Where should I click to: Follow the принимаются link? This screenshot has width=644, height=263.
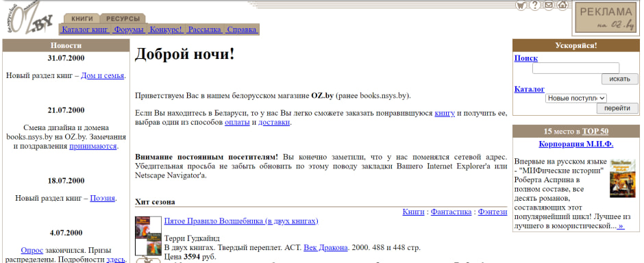click(x=92, y=146)
